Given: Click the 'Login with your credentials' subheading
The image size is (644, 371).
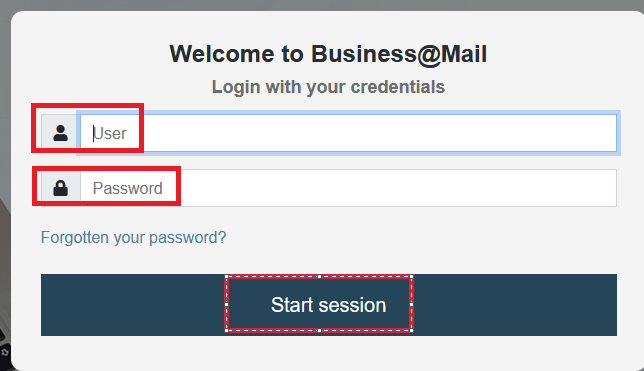Looking at the screenshot, I should (328, 87).
